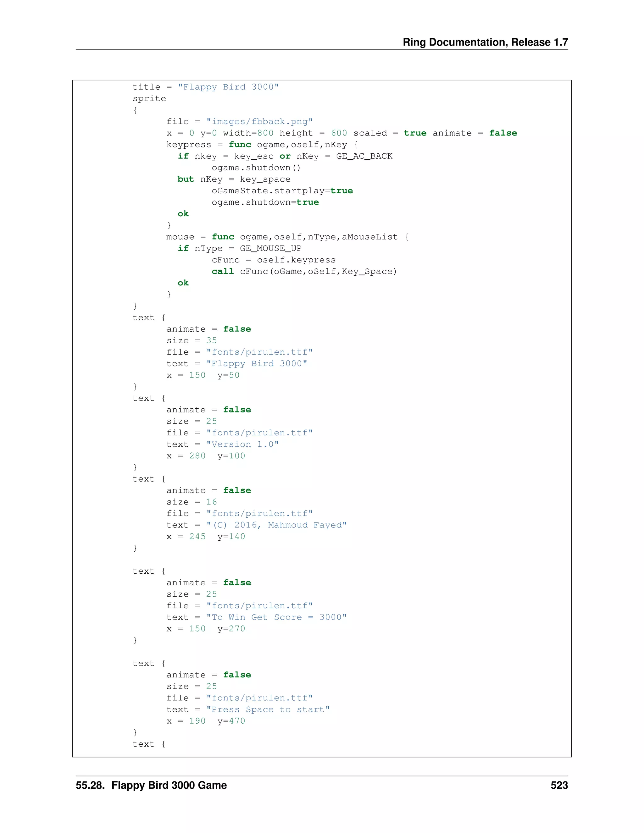The image size is (644, 833).
Task: Click the GE_MOUSE_UP constant
Action: 270,248
